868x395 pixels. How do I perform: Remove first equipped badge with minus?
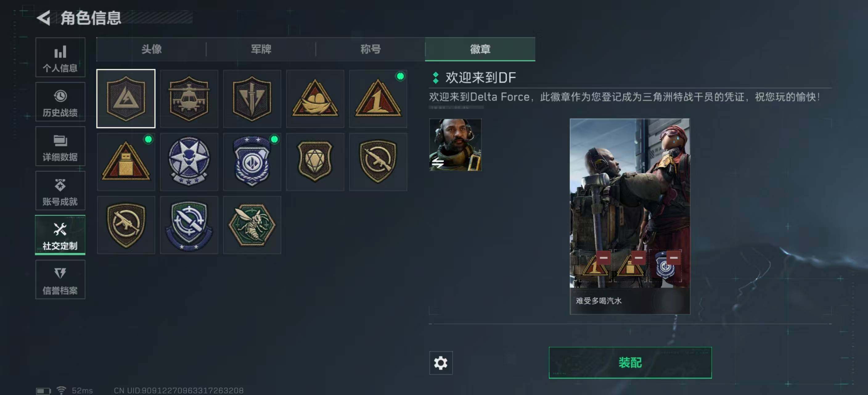(604, 258)
